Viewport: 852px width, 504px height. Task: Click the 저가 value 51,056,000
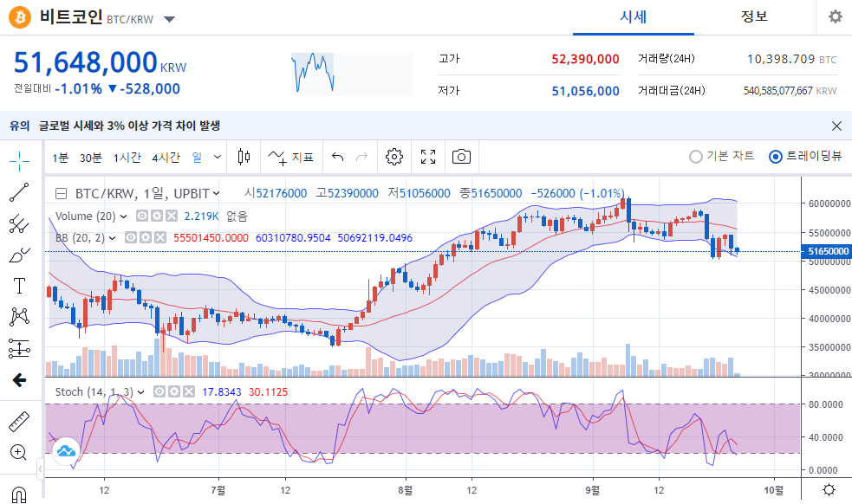(x=585, y=91)
